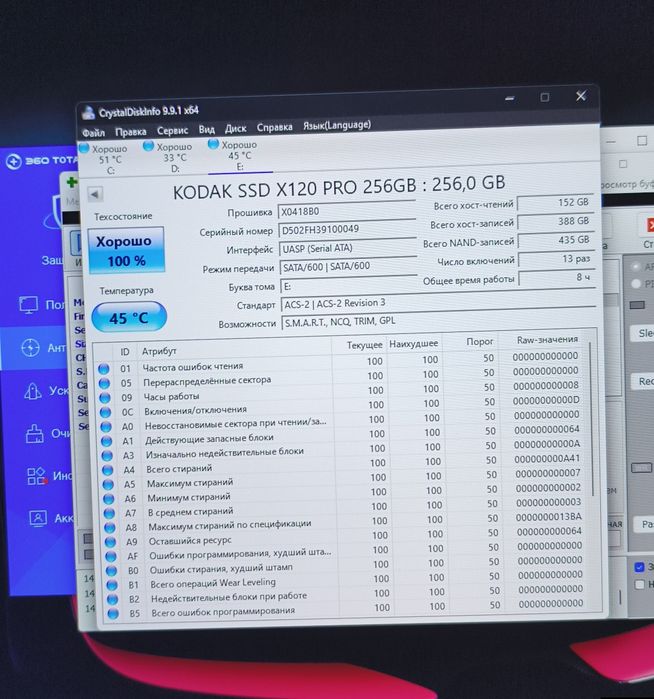Click the total host writes value 388 GB
Image resolution: width=654 pixels, height=699 pixels.
tap(556, 222)
